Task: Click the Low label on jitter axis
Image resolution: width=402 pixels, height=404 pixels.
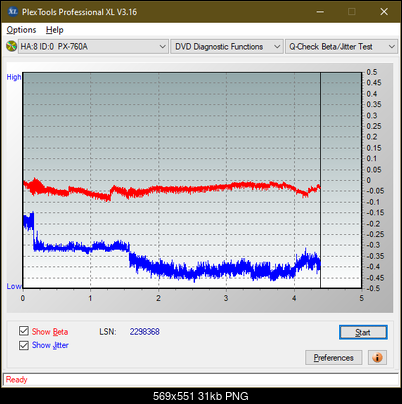Action: pos(14,286)
